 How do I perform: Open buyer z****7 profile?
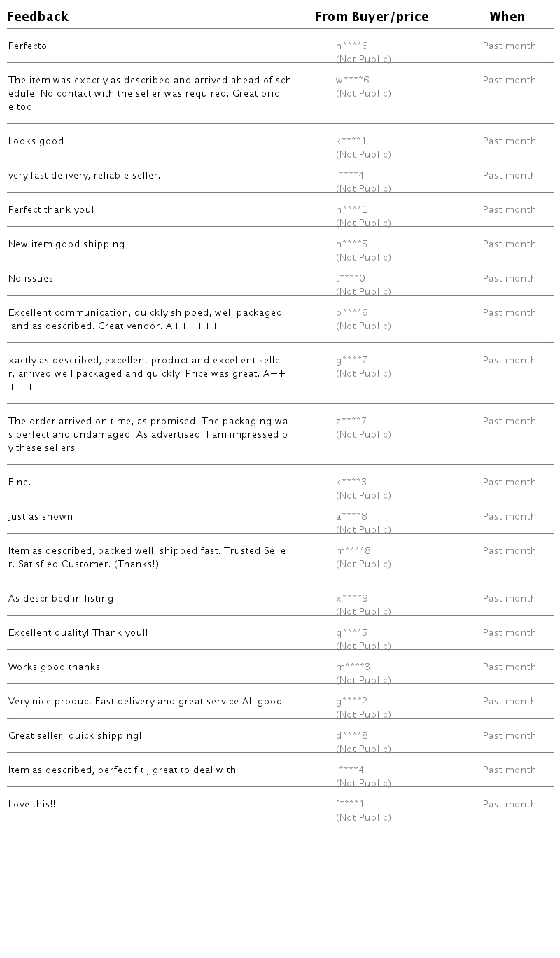click(x=351, y=422)
